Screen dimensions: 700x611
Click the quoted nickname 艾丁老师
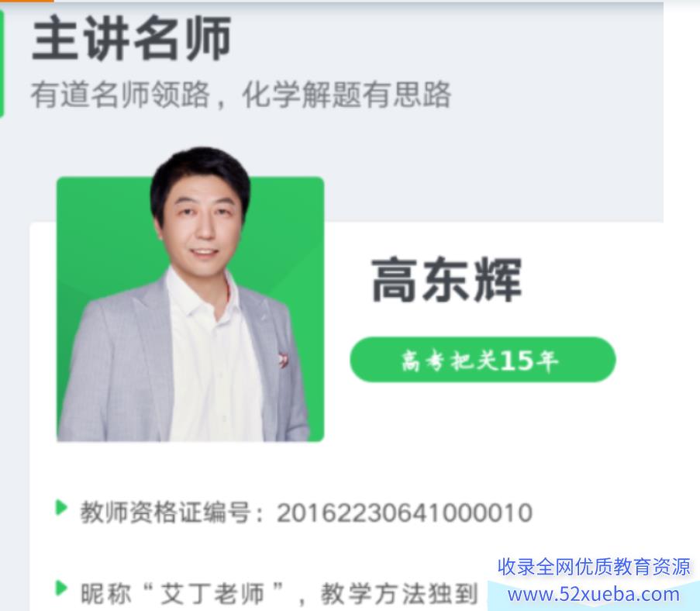point(212,594)
